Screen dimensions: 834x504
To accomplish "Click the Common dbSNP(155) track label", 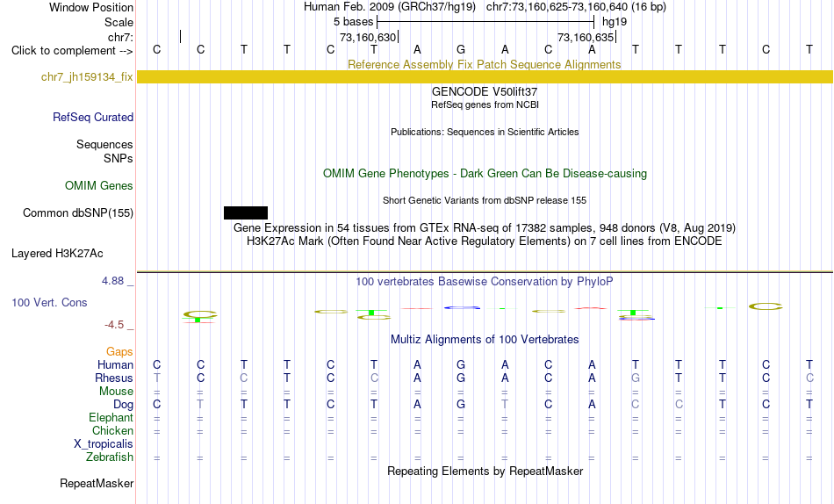I will coord(77,212).
